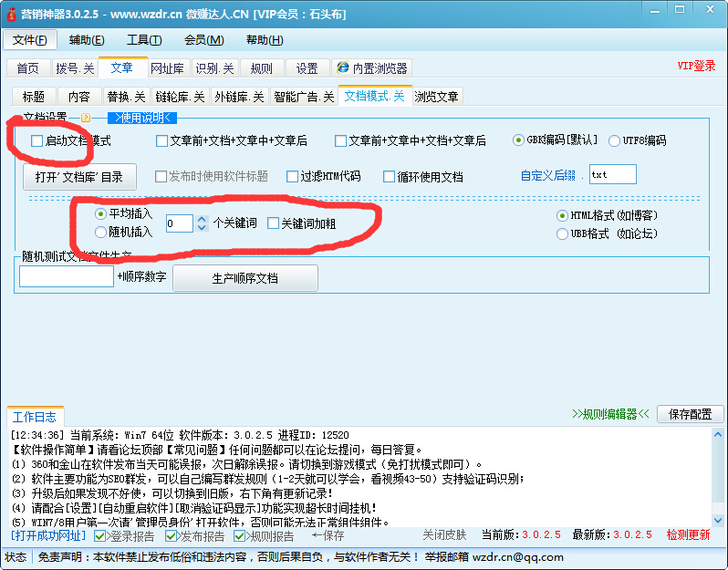728x570 pixels.
Task: Open the 标题 sub-tab
Action: pyautogui.click(x=34, y=96)
